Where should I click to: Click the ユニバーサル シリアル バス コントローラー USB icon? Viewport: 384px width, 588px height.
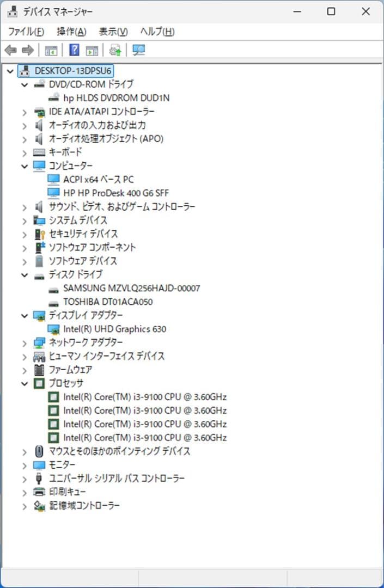39,478
